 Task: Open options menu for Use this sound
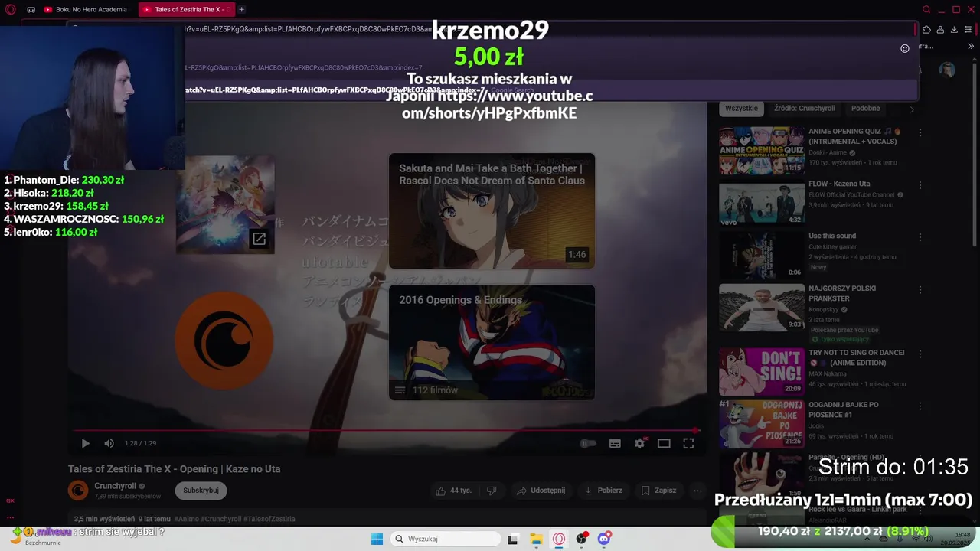(920, 237)
